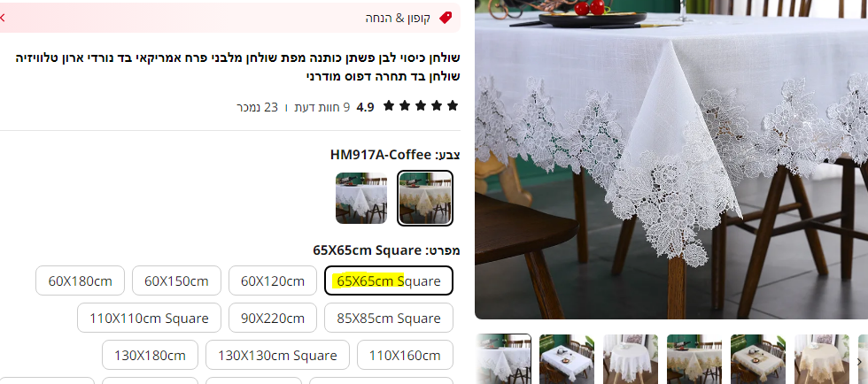Choose the 60X180cm size option
The image size is (868, 384).
[x=81, y=280]
